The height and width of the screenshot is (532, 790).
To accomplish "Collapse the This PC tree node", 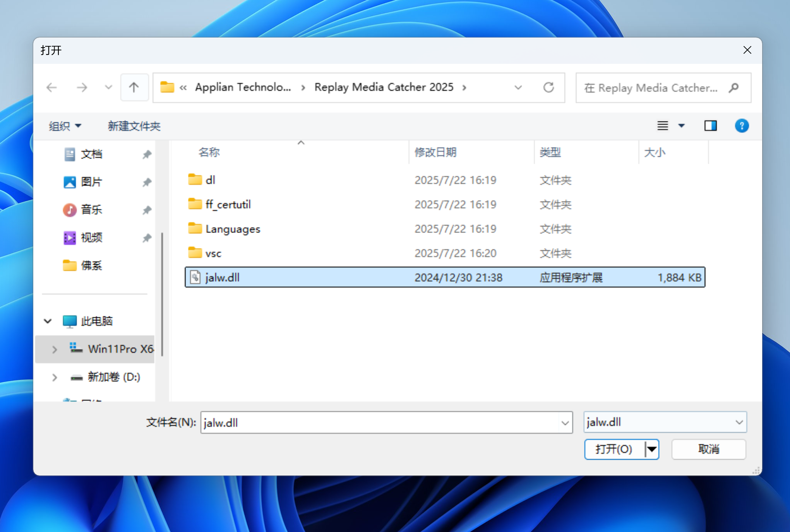I will 48,321.
